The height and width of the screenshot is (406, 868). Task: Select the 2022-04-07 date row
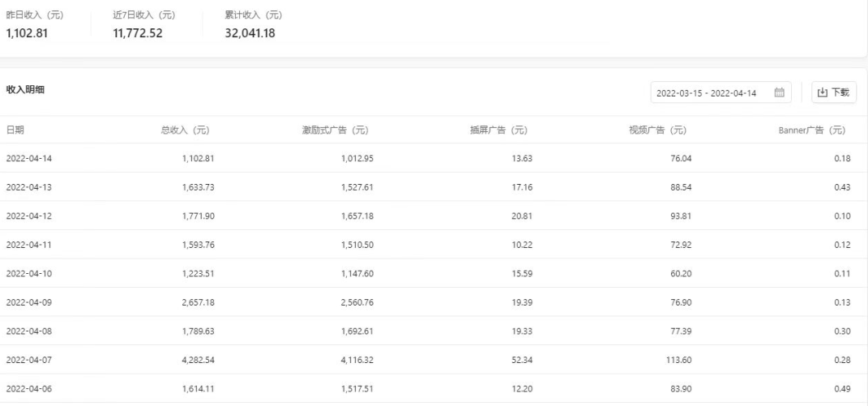pyautogui.click(x=434, y=360)
